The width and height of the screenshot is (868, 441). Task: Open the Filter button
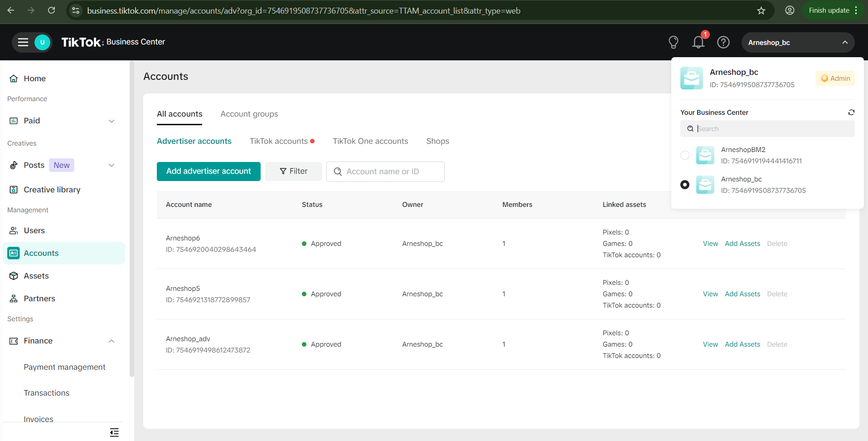[x=293, y=171]
